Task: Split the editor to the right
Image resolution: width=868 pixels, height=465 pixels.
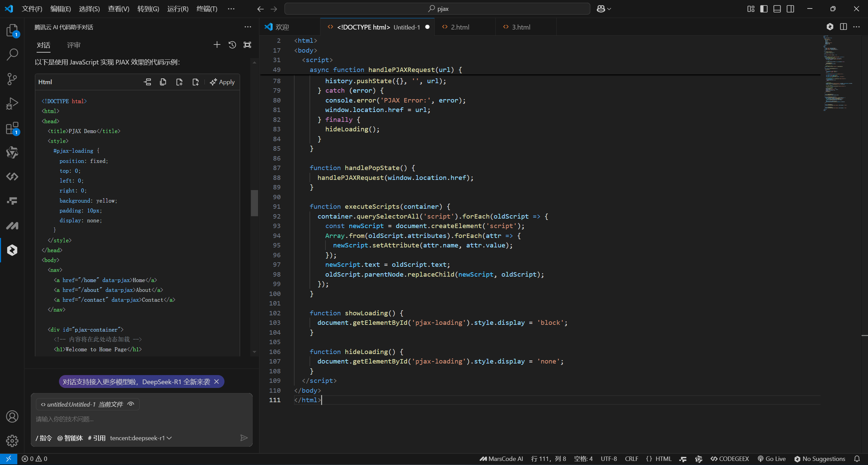Action: pos(843,27)
